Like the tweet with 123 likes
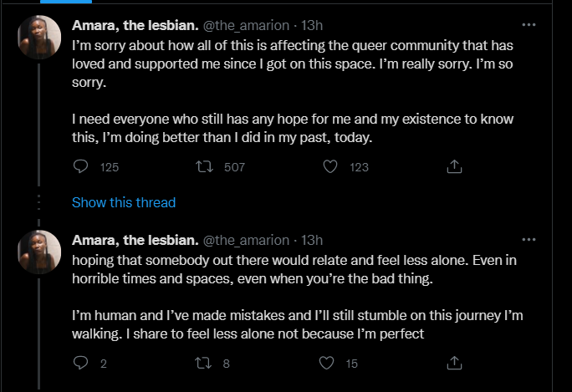This screenshot has width=572, height=392. tap(330, 167)
